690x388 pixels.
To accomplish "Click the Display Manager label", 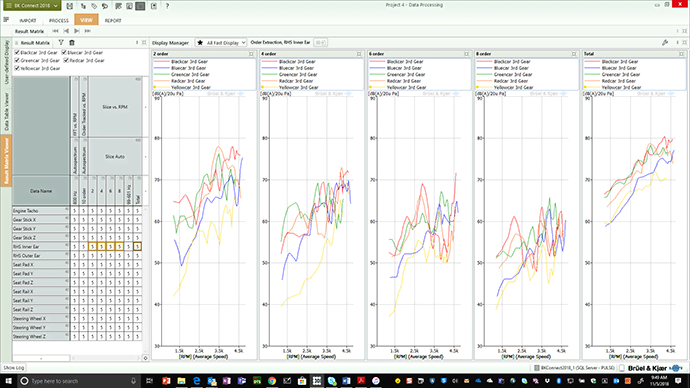I will 170,43.
